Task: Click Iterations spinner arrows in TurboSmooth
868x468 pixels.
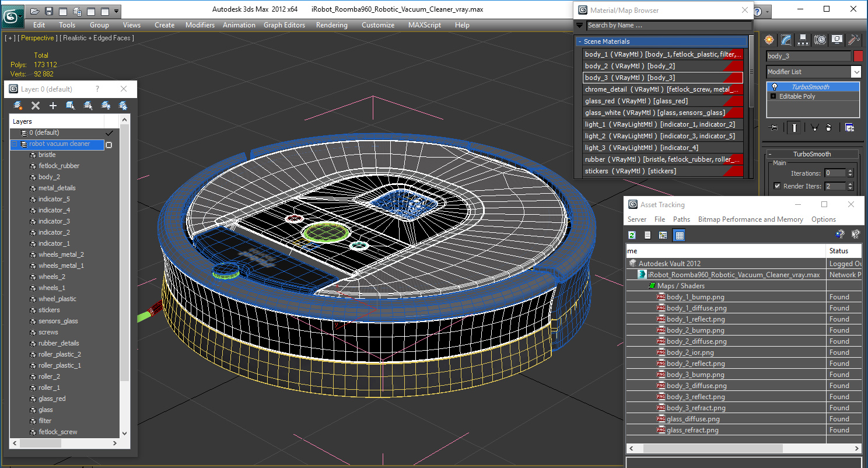Action: (x=850, y=173)
